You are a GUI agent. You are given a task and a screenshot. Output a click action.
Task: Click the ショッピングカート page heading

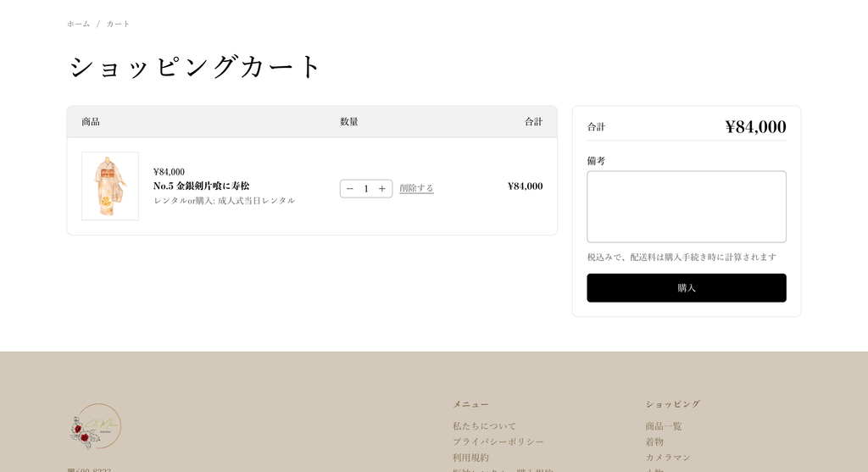[x=196, y=67]
